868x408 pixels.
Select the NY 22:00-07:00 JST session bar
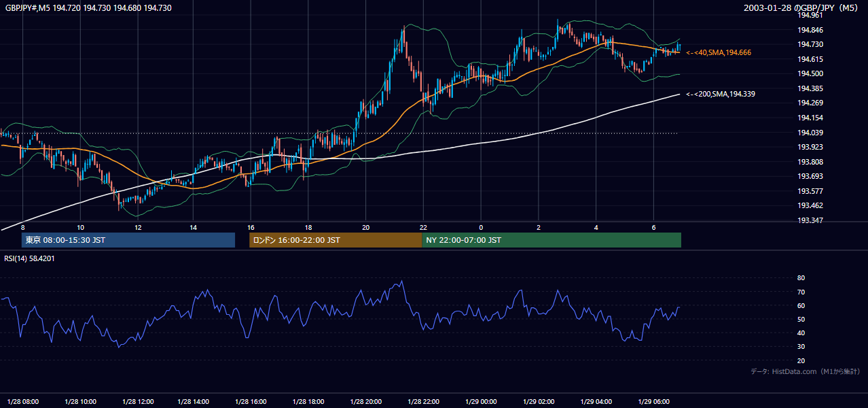point(551,240)
